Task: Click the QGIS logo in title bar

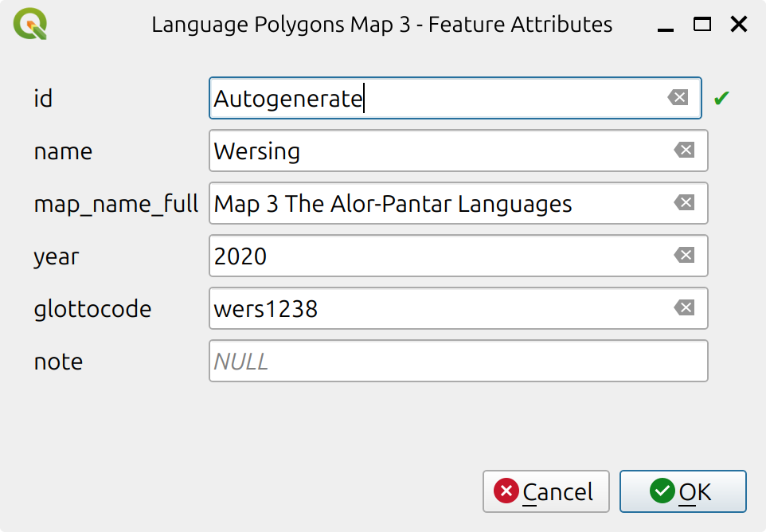Action: [29, 24]
